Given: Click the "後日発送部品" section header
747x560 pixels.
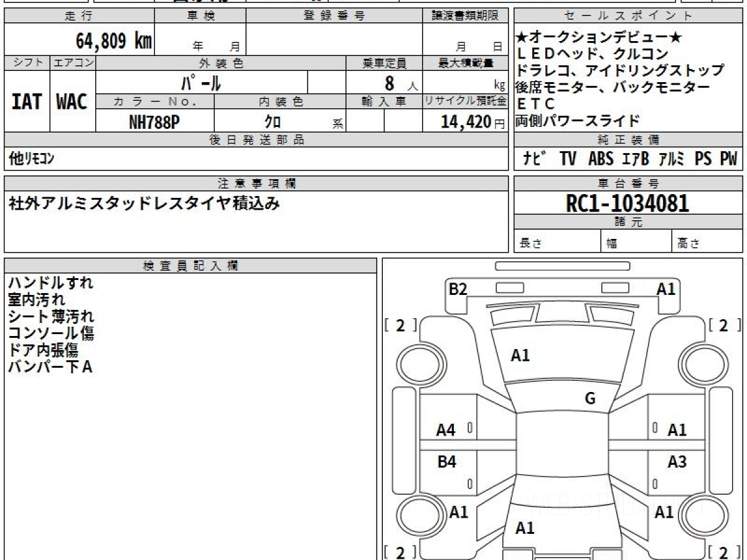Looking at the screenshot, I should (x=256, y=139).
